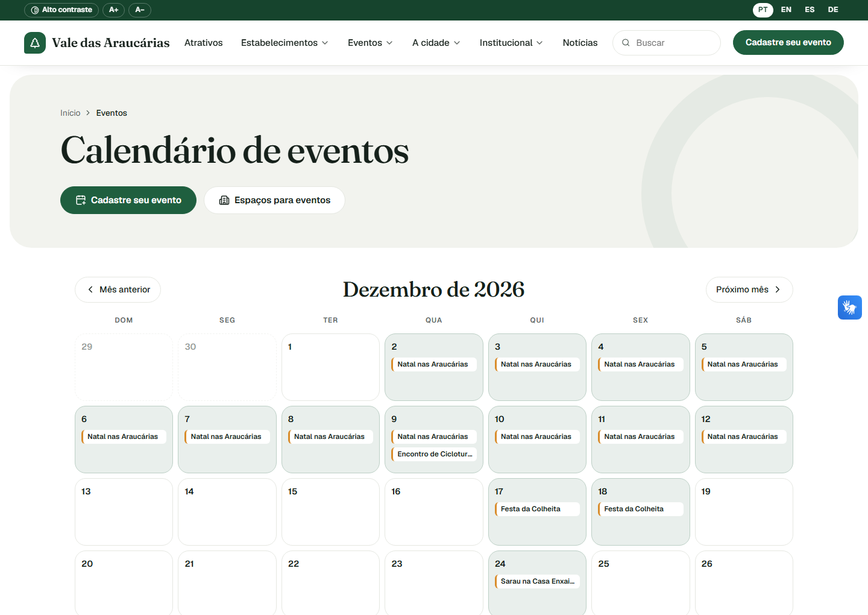This screenshot has height=615, width=868.
Task: Switch the site language to DE
Action: click(833, 10)
